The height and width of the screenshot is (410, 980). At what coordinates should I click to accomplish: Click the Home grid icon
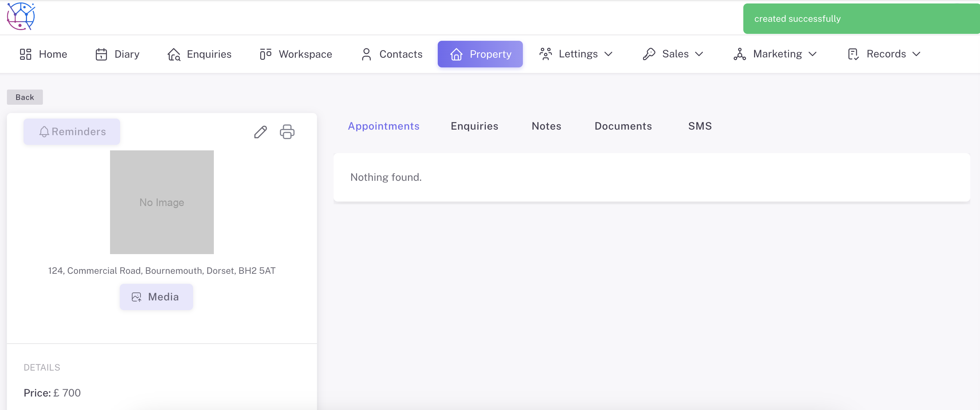click(26, 54)
